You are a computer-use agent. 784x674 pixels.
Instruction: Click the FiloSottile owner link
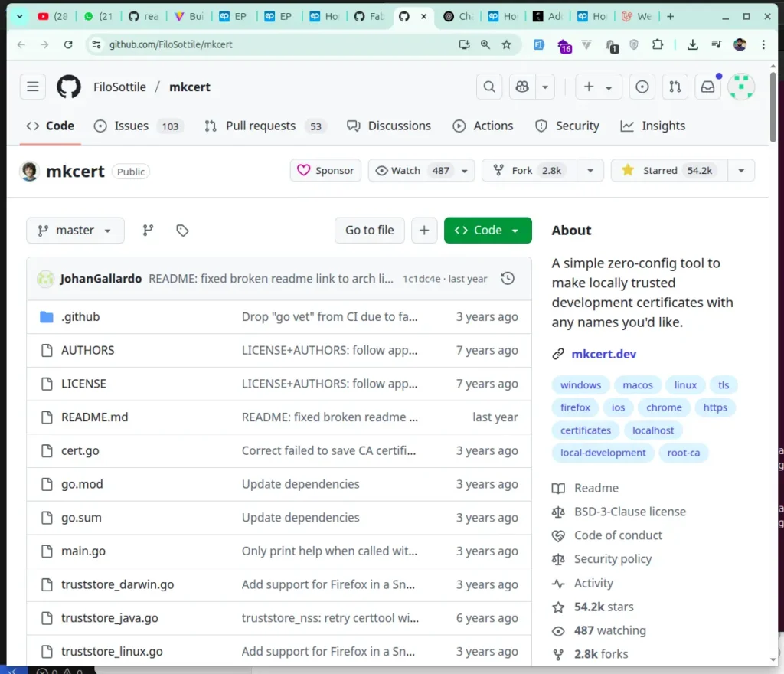click(x=119, y=87)
